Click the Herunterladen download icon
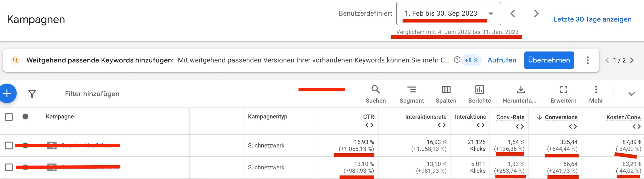Screen dimensions: 644x179 pos(521,89)
